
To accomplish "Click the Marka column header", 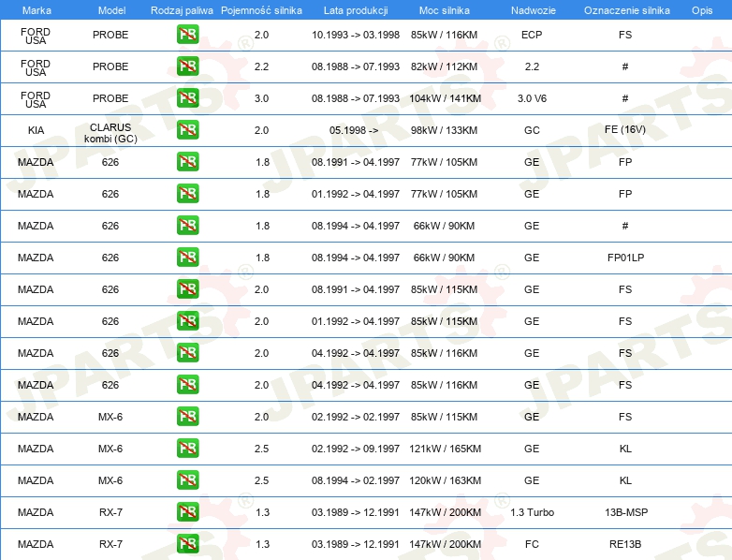I will point(37,10).
